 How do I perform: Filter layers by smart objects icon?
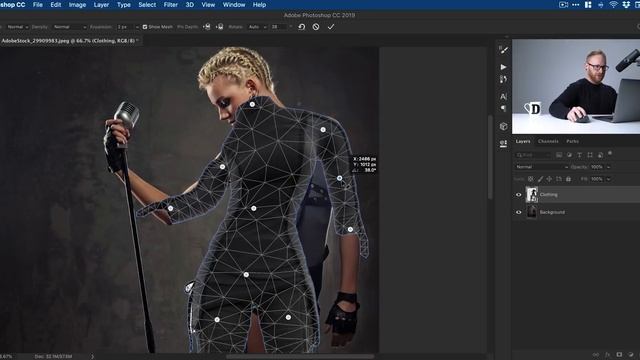(600, 155)
